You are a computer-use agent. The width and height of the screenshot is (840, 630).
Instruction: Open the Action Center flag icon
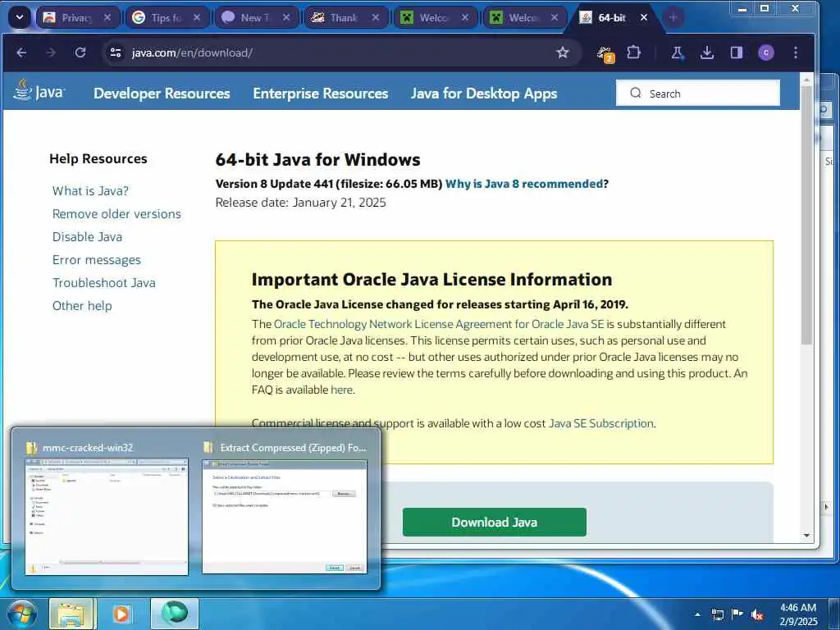tap(737, 614)
